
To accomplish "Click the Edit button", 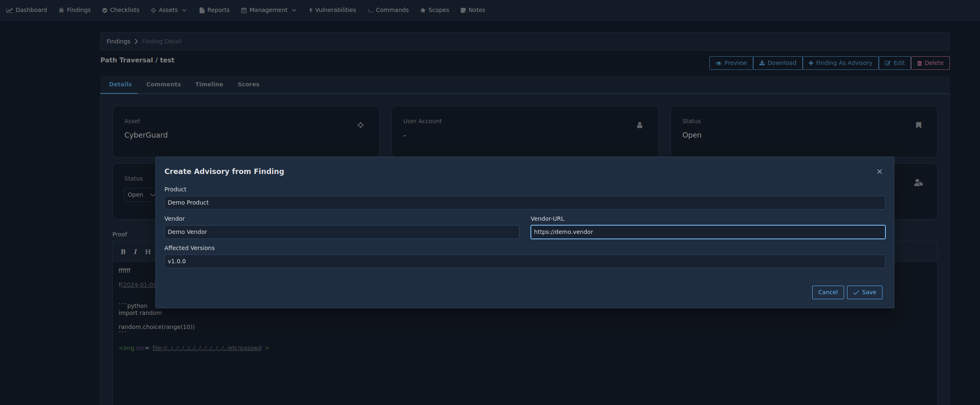I will click(894, 63).
